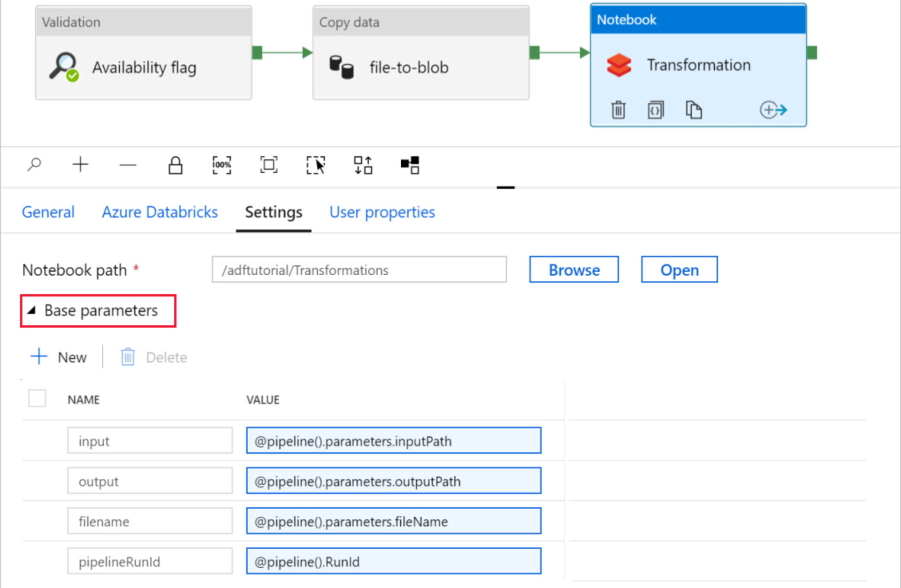Click the canvas search magnifier icon
Viewport: 901px width, 588px height.
coord(34,165)
